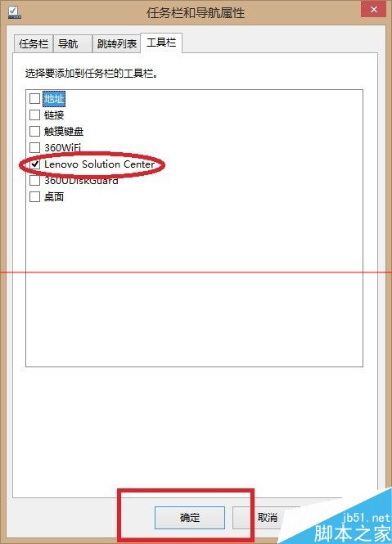
Task: Select the 触摸键盘 list item text
Action: 64,132
